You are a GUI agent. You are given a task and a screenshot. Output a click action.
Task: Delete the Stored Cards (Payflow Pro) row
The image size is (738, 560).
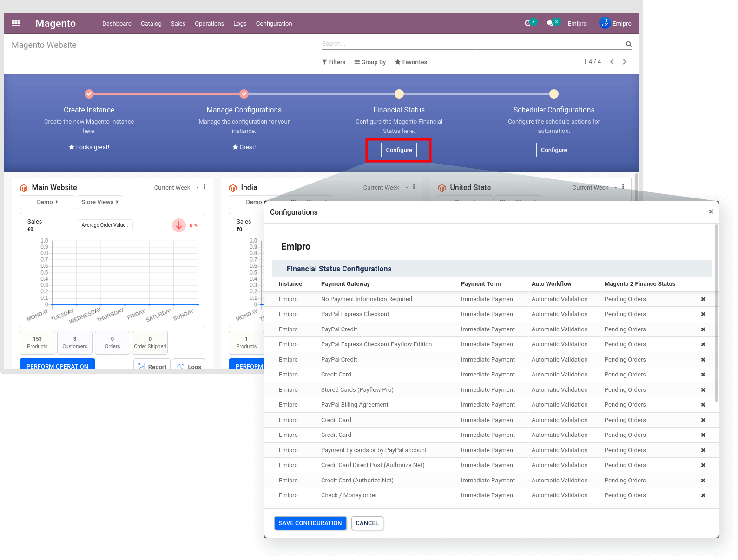pyautogui.click(x=703, y=390)
